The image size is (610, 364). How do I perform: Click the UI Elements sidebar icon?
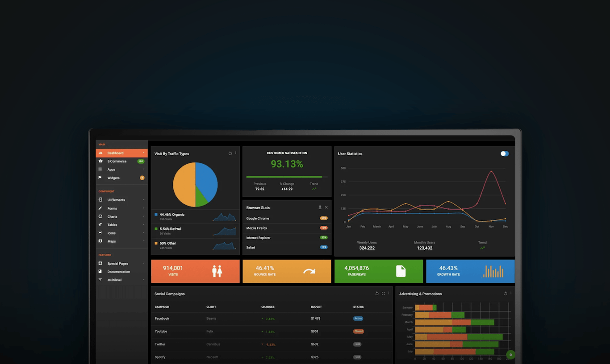click(x=100, y=200)
